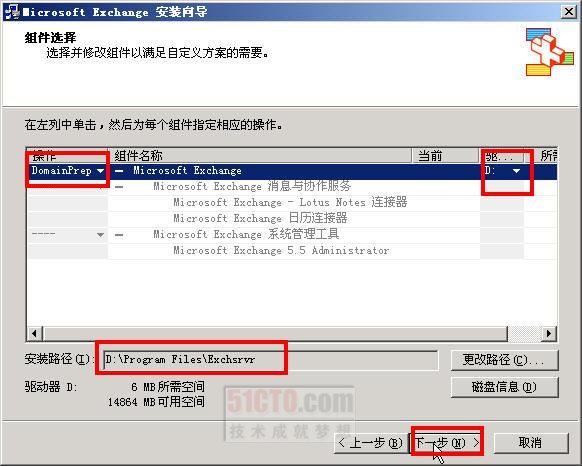Open action dropdown for 系统管理工具 row
This screenshot has width=582, height=466.
pos(100,235)
